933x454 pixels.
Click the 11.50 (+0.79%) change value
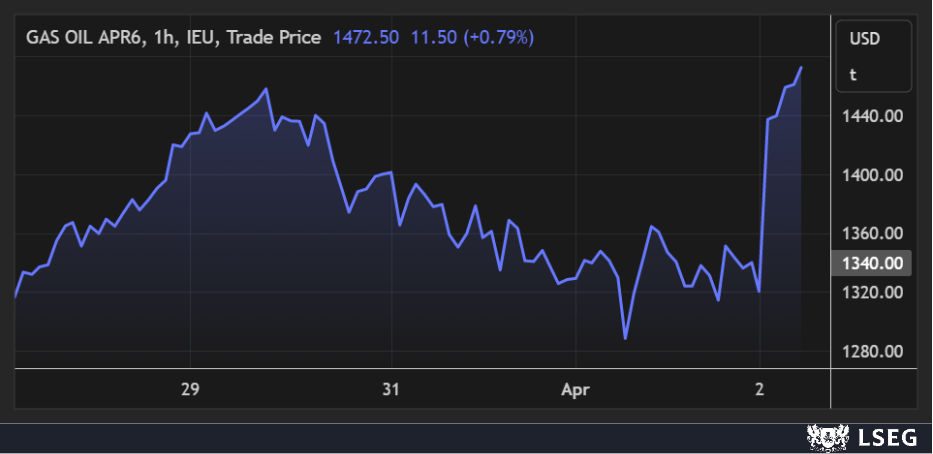[x=471, y=37]
